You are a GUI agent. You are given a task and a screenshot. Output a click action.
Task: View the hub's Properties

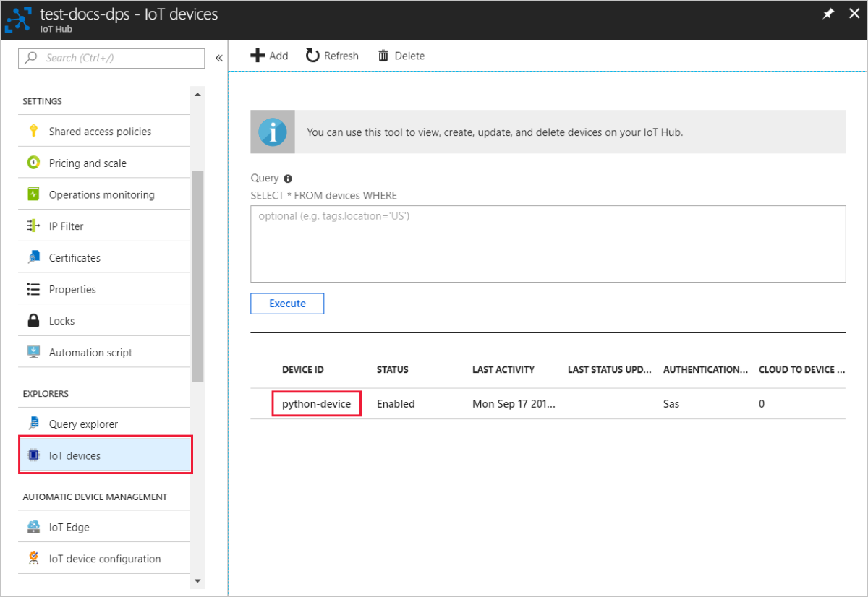coord(74,288)
